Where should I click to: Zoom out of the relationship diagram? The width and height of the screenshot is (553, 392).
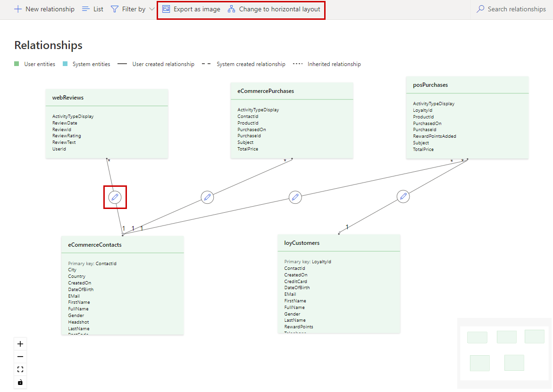coord(20,356)
